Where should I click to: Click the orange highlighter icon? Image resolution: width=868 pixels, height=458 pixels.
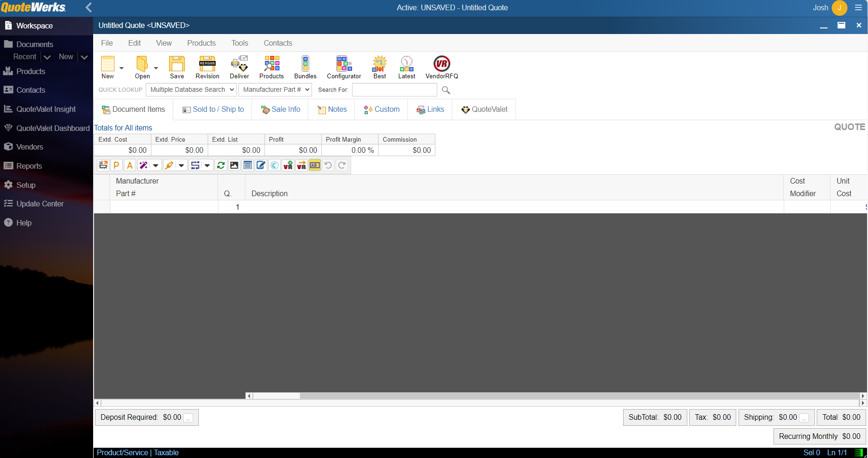point(169,165)
